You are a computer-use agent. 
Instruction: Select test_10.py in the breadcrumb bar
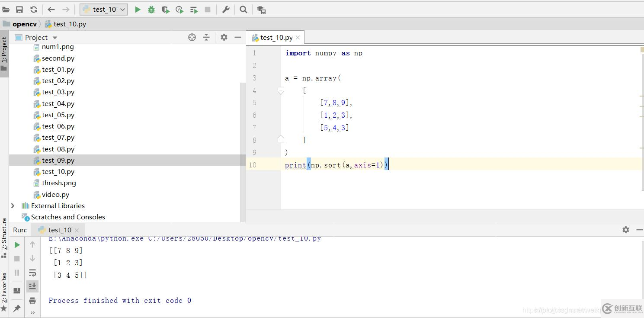coord(65,24)
